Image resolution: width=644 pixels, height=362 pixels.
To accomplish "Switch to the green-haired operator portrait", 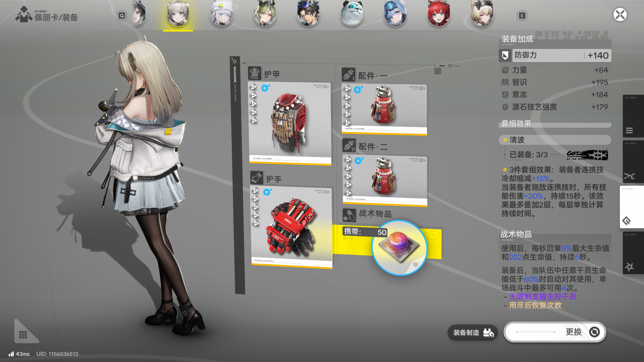I will [x=265, y=14].
